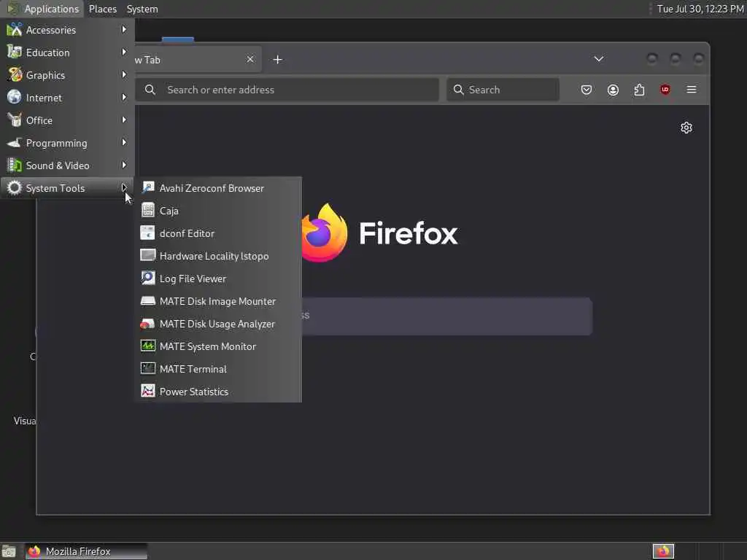Click the Education category icon
This screenshot has height=560, width=747.
click(x=15, y=52)
